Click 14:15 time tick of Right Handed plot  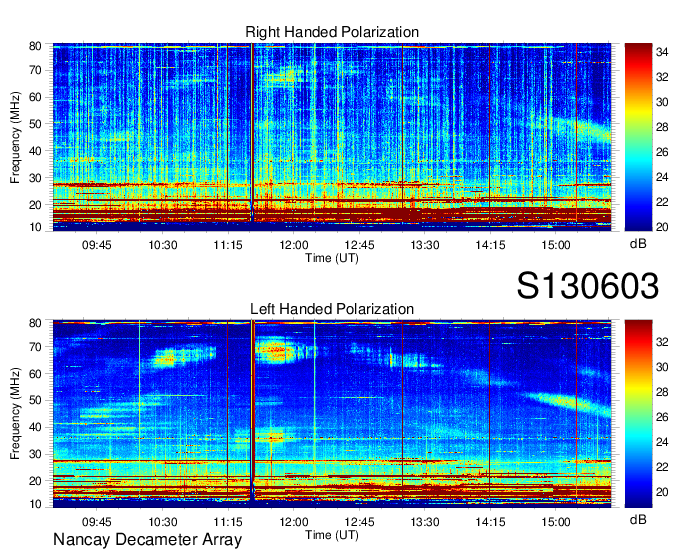(x=490, y=245)
